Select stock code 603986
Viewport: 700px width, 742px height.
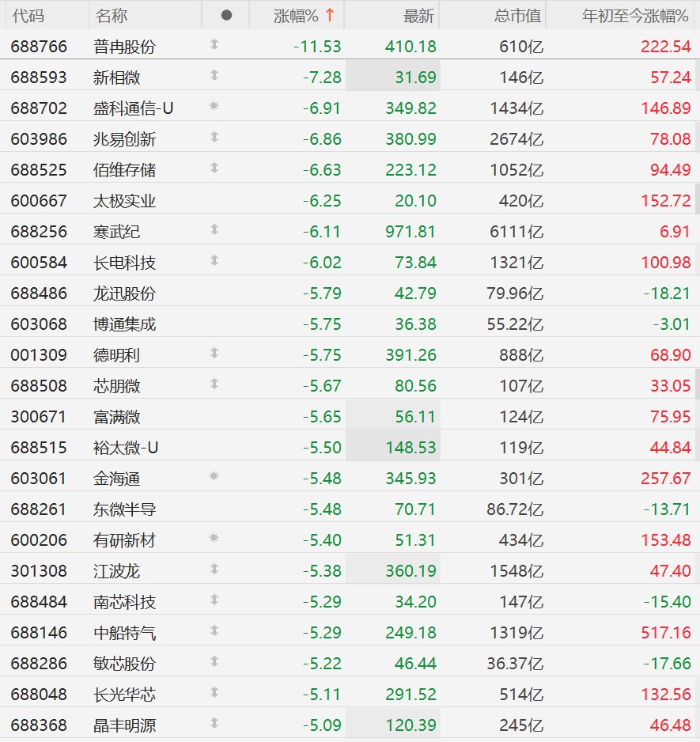[39, 139]
